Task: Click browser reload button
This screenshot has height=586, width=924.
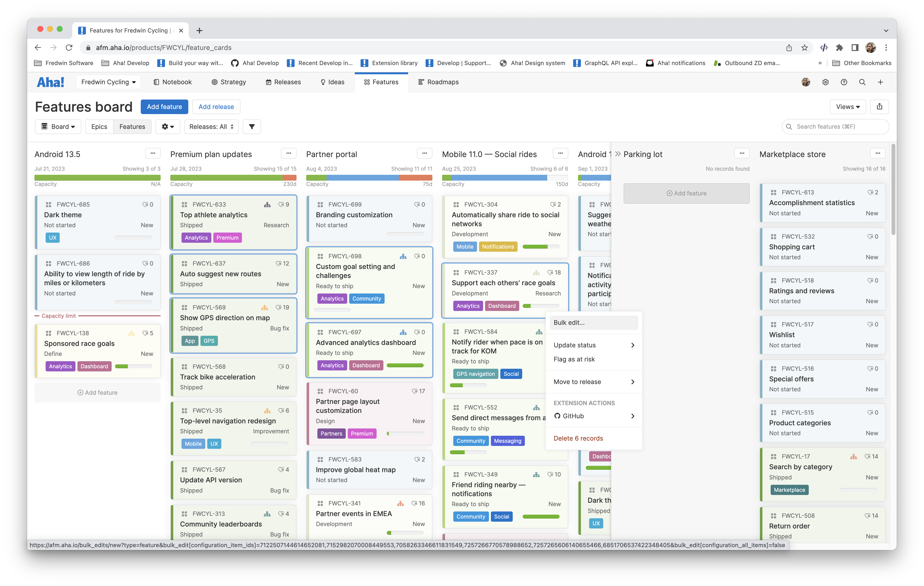Action: pyautogui.click(x=69, y=48)
